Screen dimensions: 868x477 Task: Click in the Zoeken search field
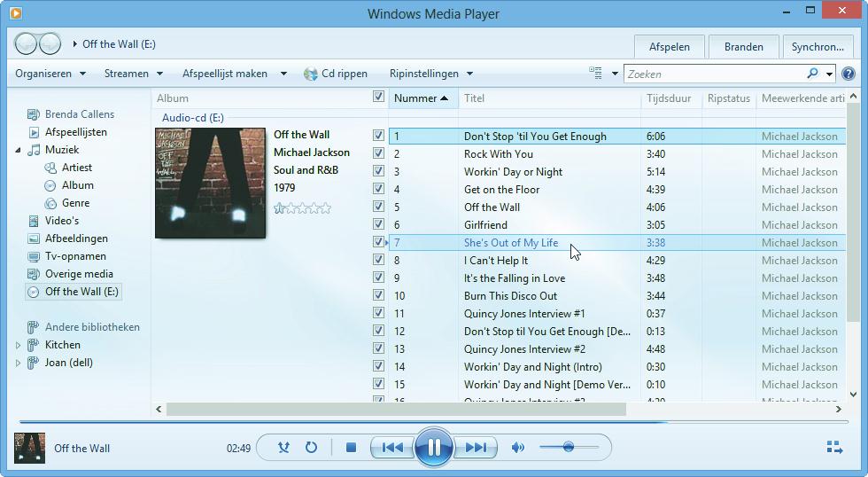pos(714,74)
